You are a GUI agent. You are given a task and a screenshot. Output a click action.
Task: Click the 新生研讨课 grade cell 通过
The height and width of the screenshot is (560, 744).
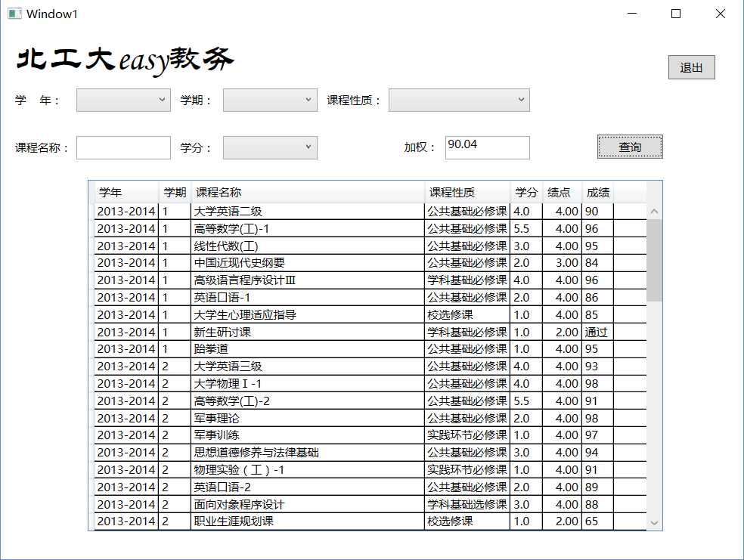[597, 332]
